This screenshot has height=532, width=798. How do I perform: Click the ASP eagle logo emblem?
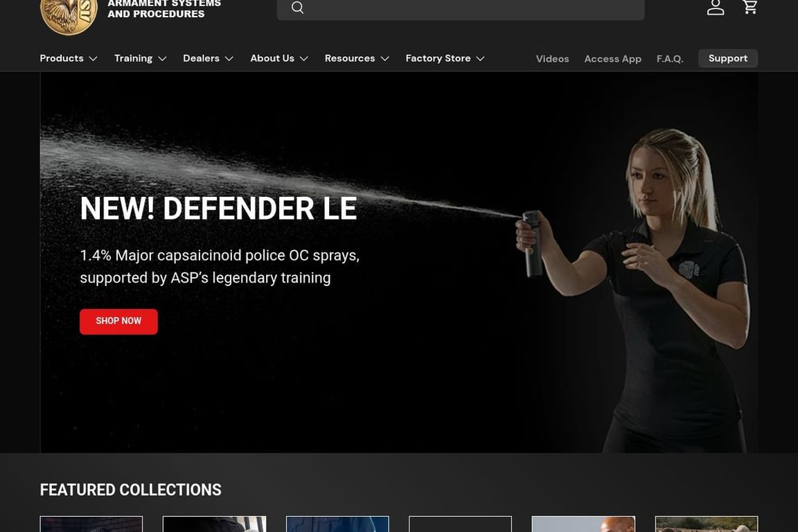pyautogui.click(x=69, y=17)
